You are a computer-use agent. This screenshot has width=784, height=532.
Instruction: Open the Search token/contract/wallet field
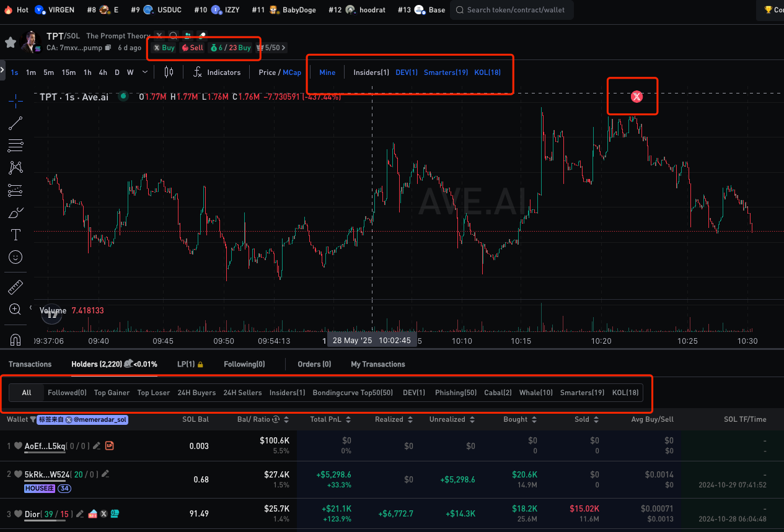coord(511,10)
